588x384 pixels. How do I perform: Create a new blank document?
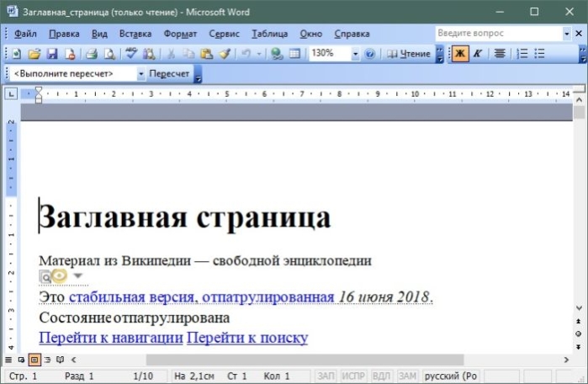17,54
